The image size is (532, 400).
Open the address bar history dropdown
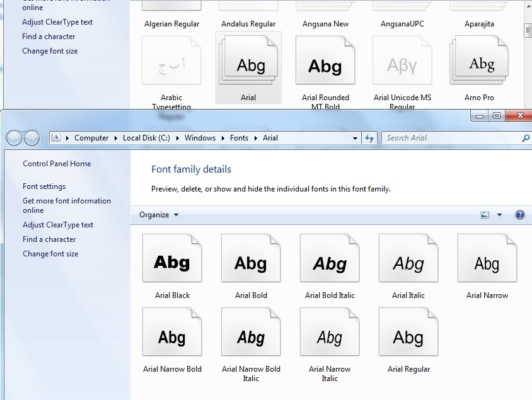(x=355, y=138)
